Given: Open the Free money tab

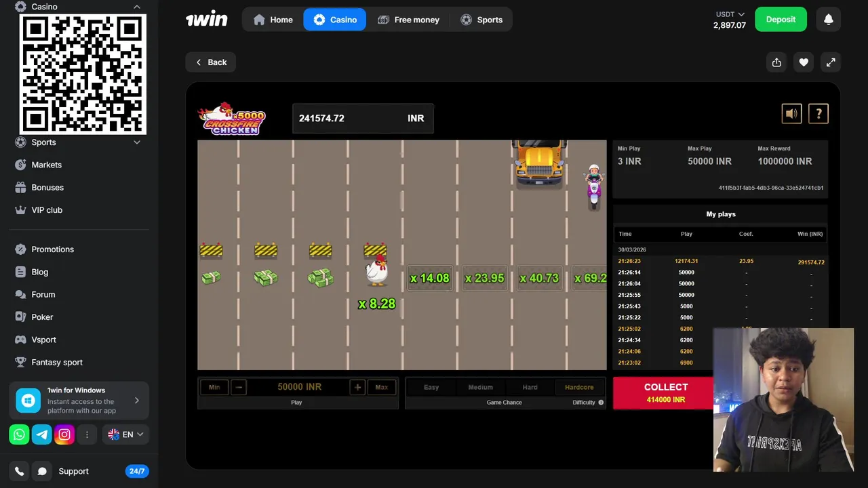Looking at the screenshot, I should pyautogui.click(x=408, y=20).
